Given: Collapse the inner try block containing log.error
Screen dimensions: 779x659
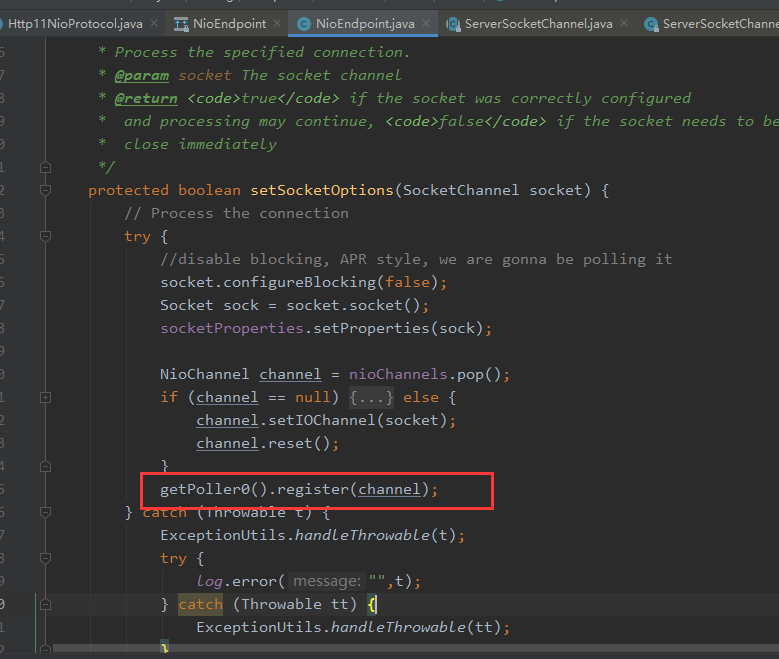Looking at the screenshot, I should [45, 559].
